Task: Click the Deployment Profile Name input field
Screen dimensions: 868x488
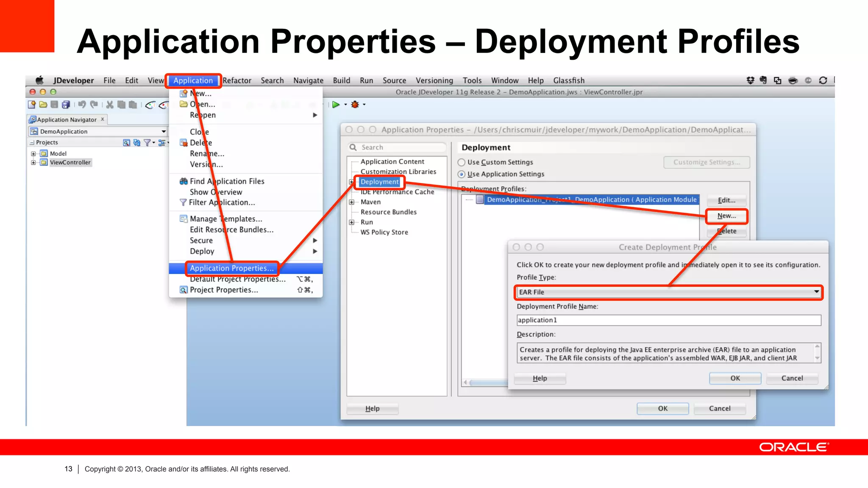Action: tap(669, 320)
